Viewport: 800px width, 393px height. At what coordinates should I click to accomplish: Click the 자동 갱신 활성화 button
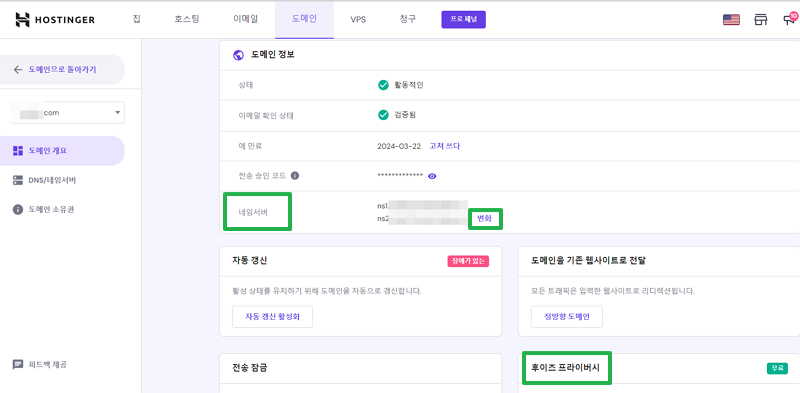272,316
